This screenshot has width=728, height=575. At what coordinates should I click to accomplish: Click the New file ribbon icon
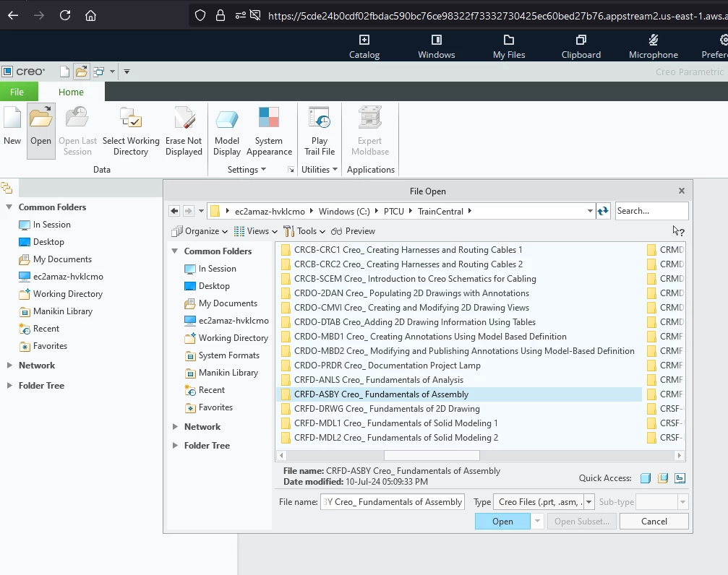[x=12, y=117]
